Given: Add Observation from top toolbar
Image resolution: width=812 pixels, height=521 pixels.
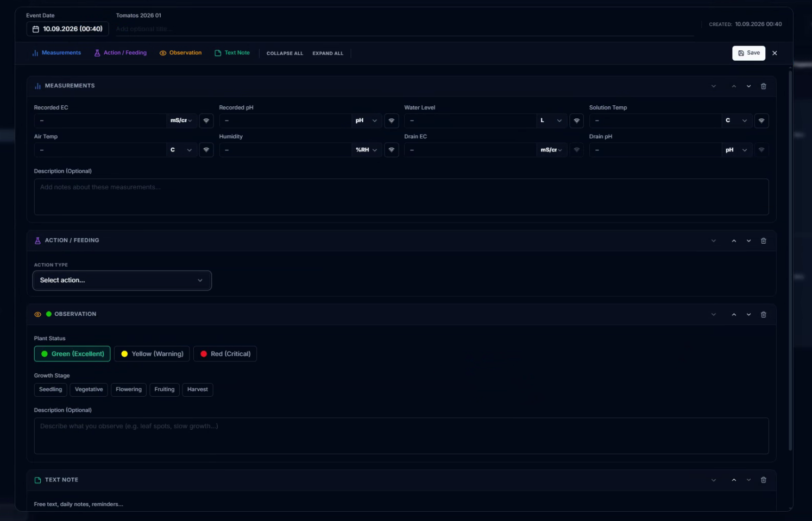Looking at the screenshot, I should tap(180, 53).
